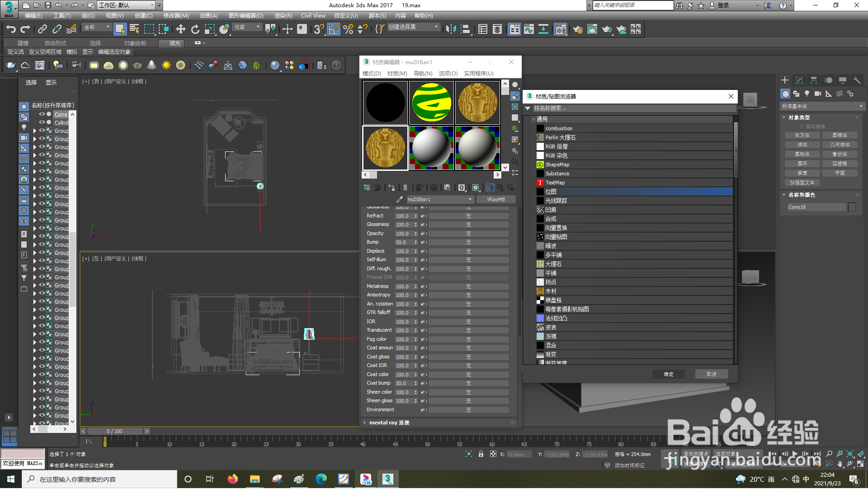The height and width of the screenshot is (489, 868).
Task: Open the Modify panel tab icon
Action: (x=799, y=80)
